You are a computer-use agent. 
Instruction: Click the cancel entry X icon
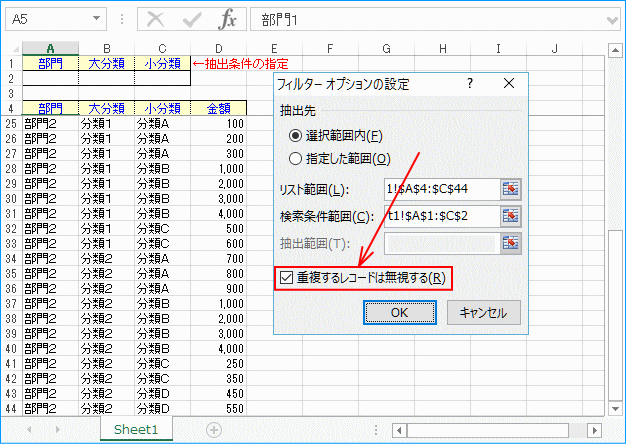[x=155, y=19]
